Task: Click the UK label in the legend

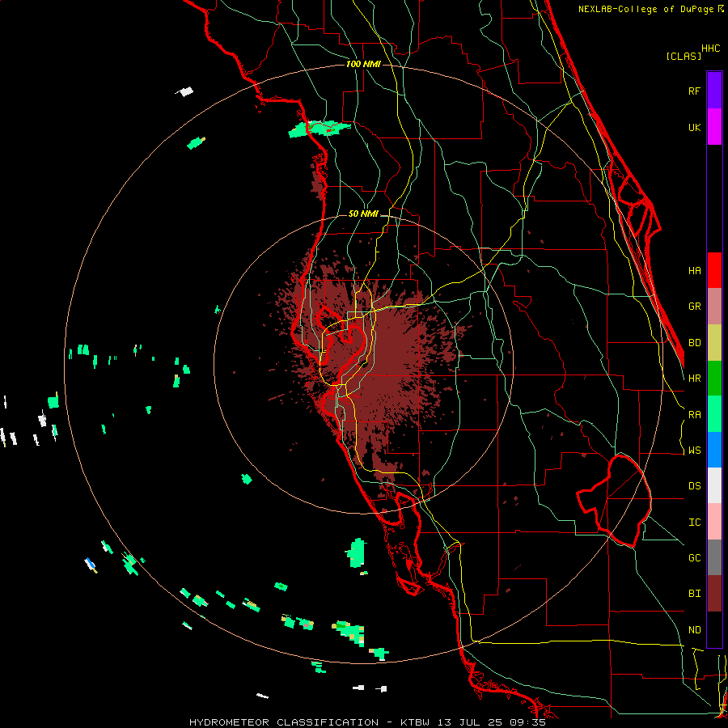Action: (694, 127)
